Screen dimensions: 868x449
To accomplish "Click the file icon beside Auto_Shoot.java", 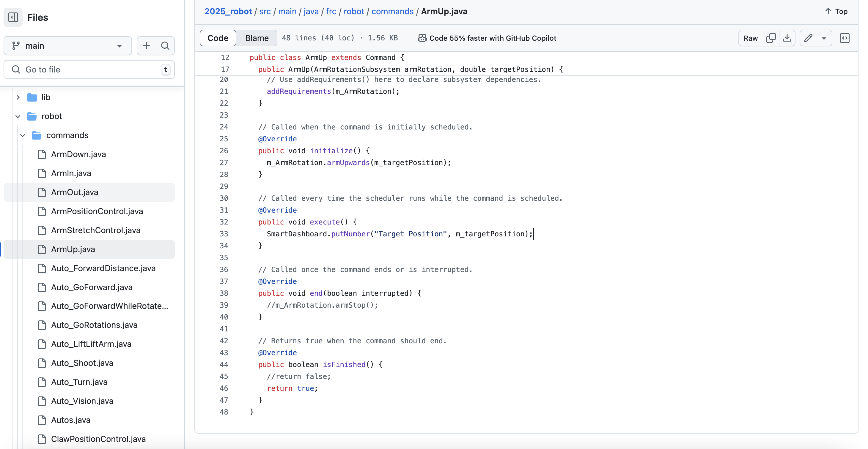I will pos(42,363).
